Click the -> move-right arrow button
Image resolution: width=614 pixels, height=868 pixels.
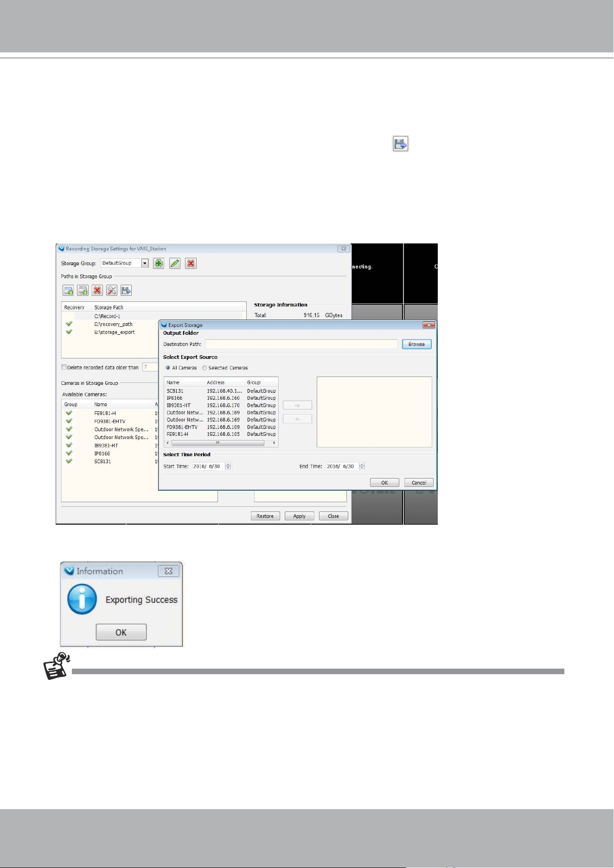click(x=297, y=405)
